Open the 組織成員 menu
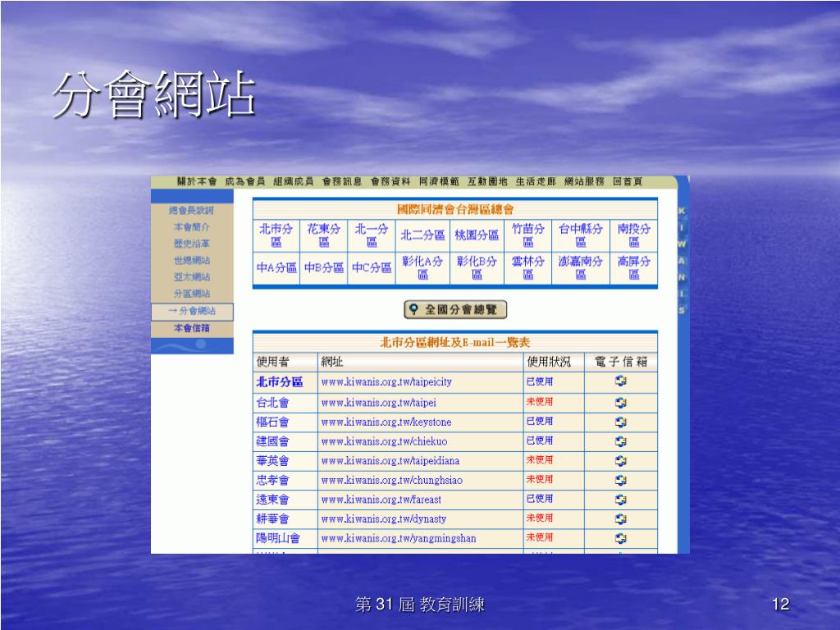The height and width of the screenshot is (630, 840). click(294, 181)
